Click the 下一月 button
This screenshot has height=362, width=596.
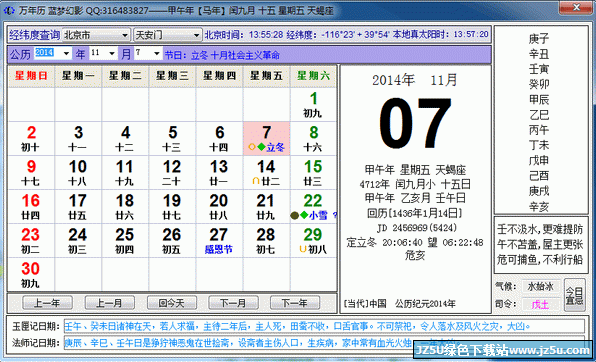click(233, 303)
